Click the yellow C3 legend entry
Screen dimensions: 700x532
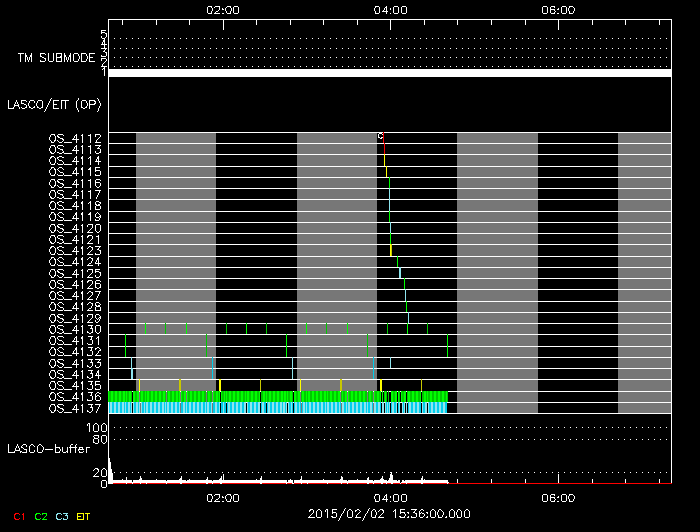click(x=62, y=515)
